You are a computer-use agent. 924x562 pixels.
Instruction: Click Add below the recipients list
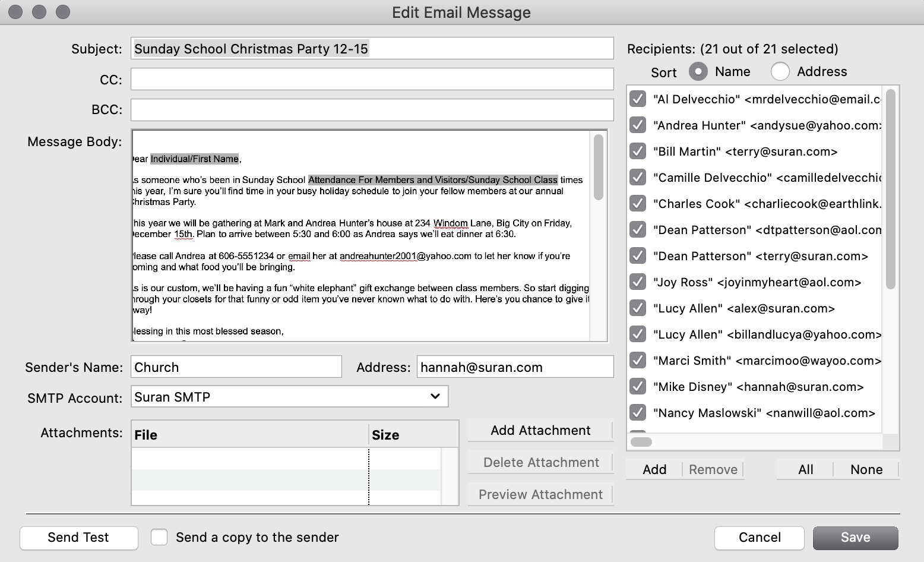point(653,469)
